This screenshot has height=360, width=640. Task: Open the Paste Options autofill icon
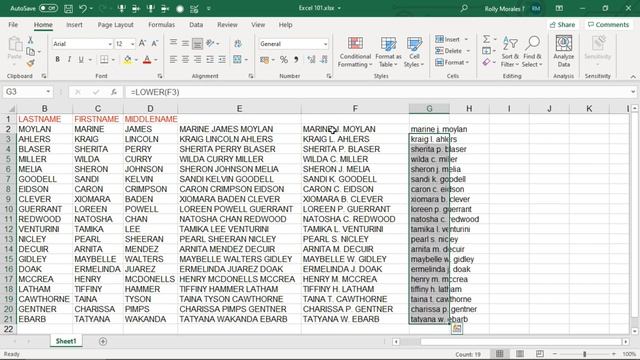[x=457, y=329]
